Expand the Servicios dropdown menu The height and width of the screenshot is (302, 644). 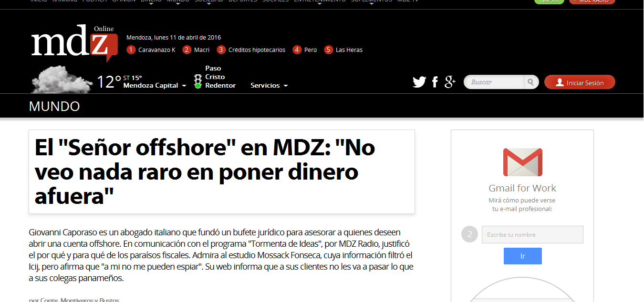point(269,86)
